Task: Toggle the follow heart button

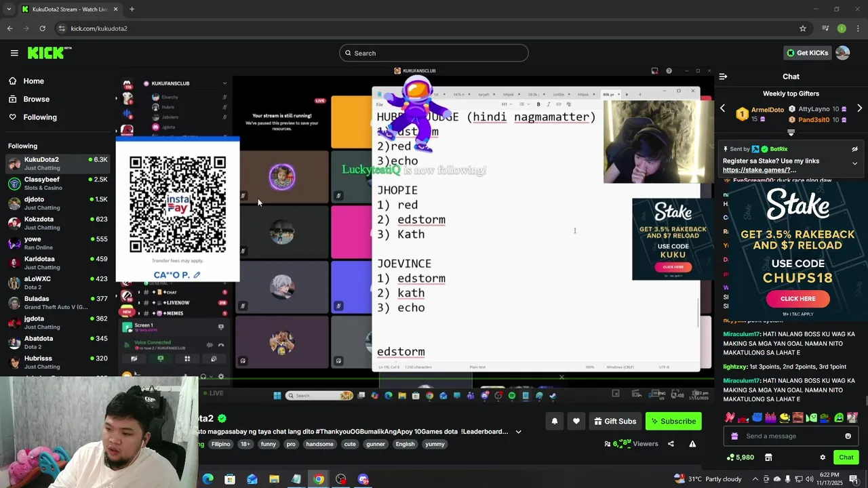Action: pos(576,421)
